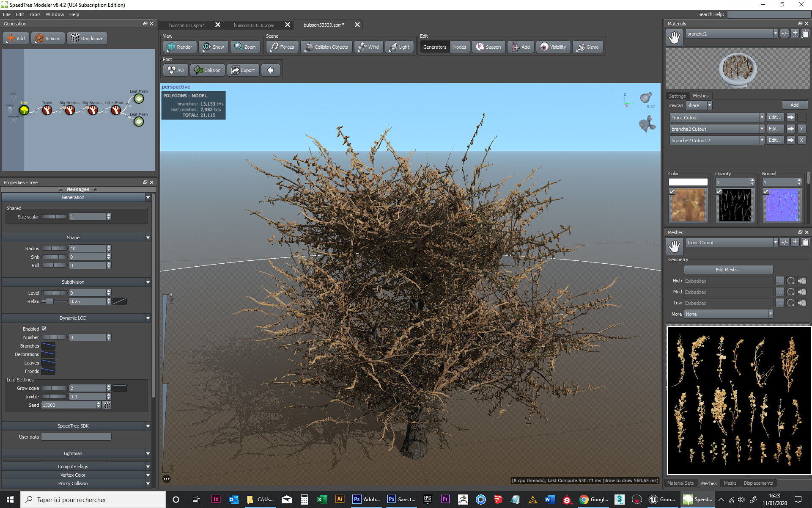This screenshot has height=508, width=812.
Task: Click the Color swatch in Materials panel
Action: (688, 182)
